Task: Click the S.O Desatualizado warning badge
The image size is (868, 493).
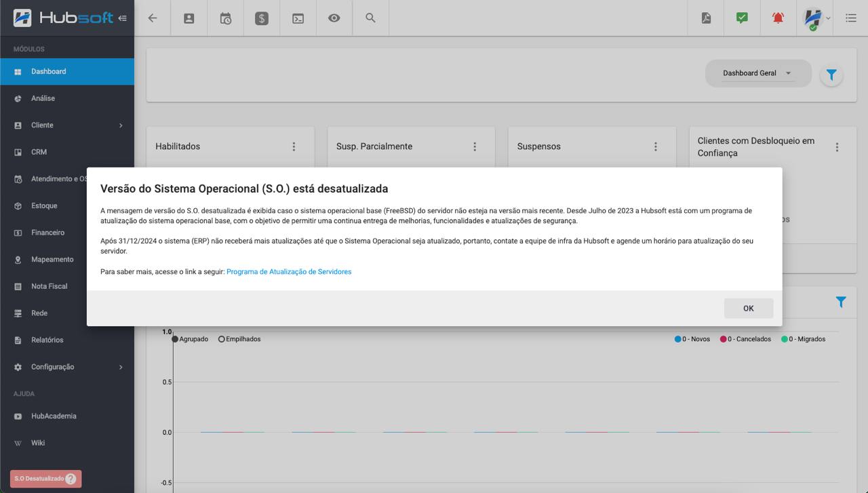Action: pyautogui.click(x=45, y=479)
